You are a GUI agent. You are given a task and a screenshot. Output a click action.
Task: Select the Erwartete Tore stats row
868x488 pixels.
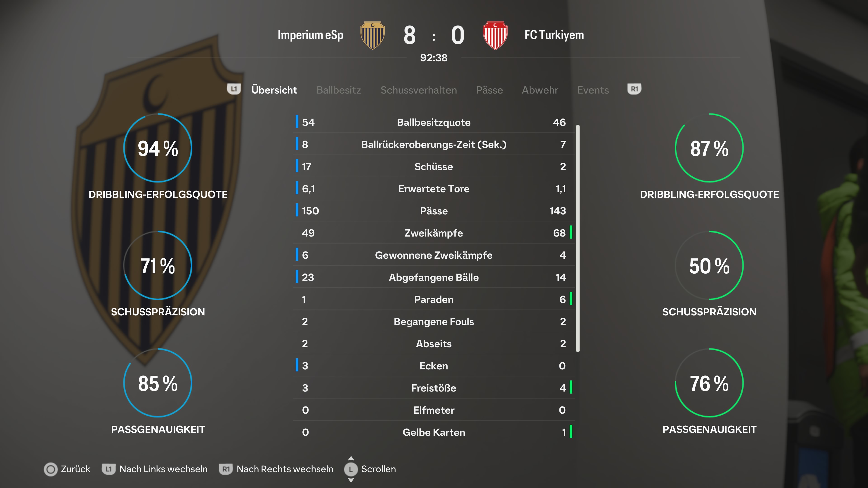click(434, 189)
